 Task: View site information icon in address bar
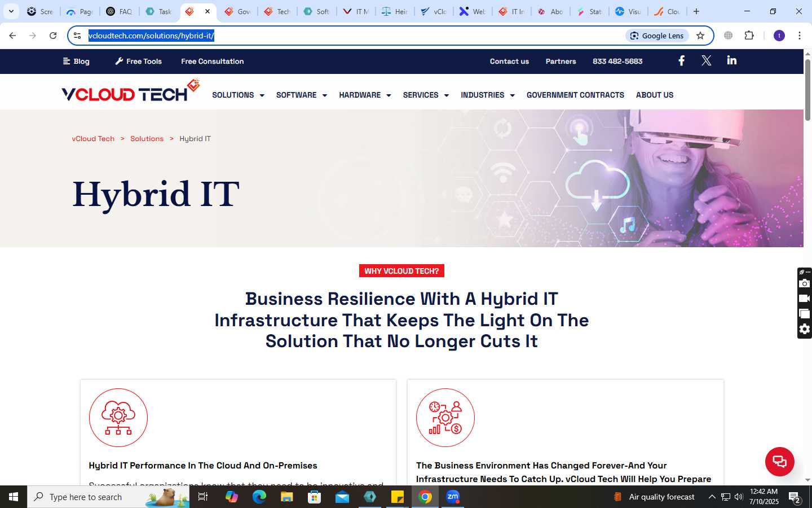tap(77, 36)
